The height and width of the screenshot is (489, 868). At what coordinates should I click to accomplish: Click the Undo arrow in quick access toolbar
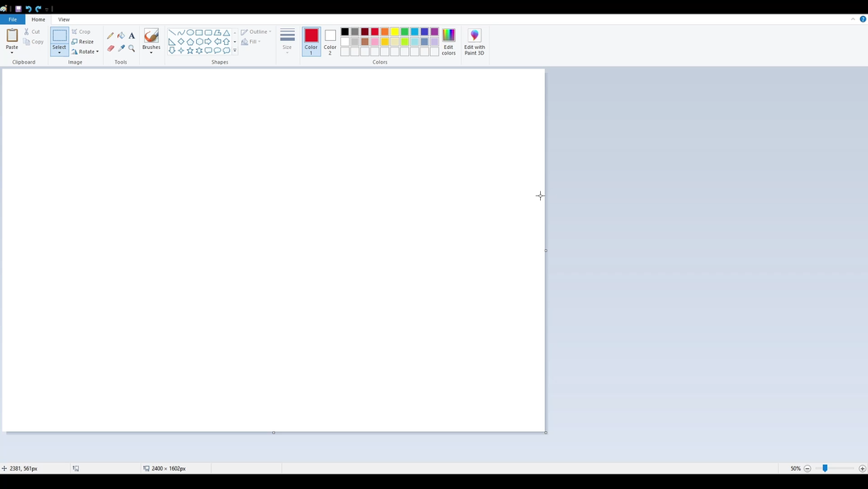pyautogui.click(x=28, y=9)
